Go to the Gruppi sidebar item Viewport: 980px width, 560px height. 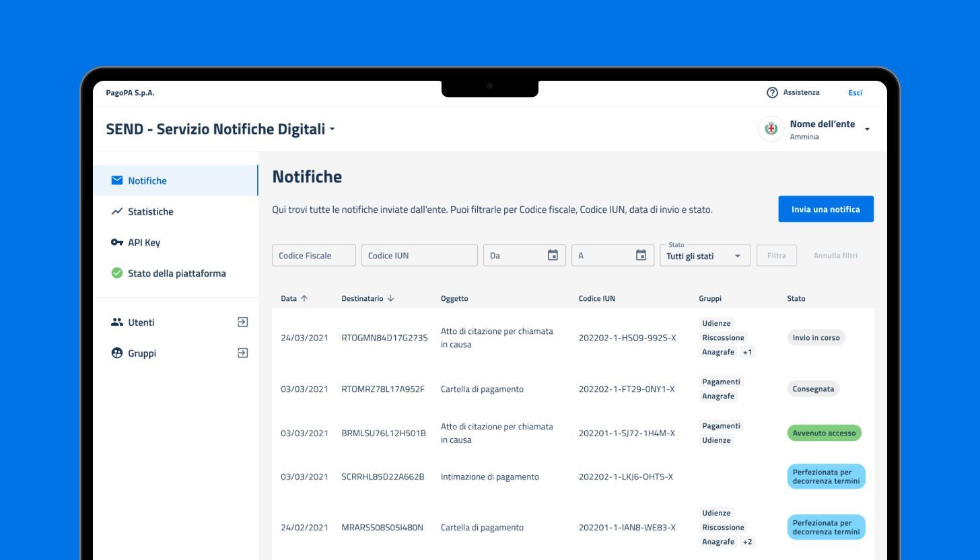tap(142, 353)
